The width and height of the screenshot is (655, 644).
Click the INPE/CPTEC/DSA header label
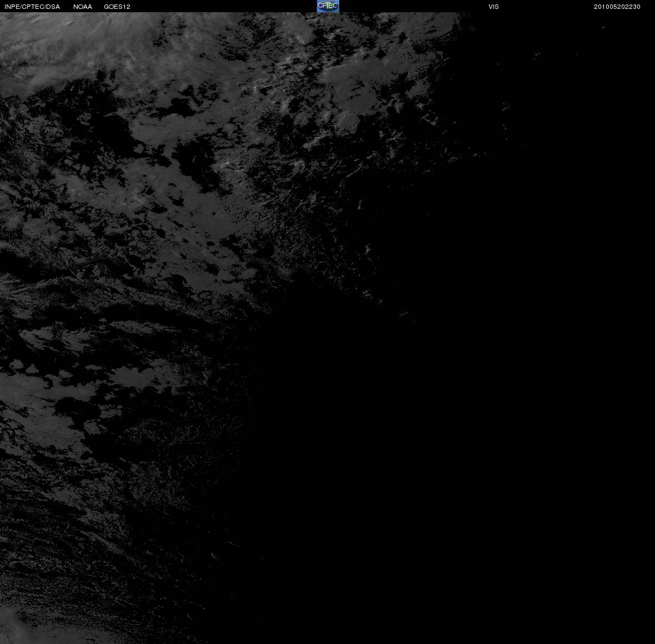(32, 7)
